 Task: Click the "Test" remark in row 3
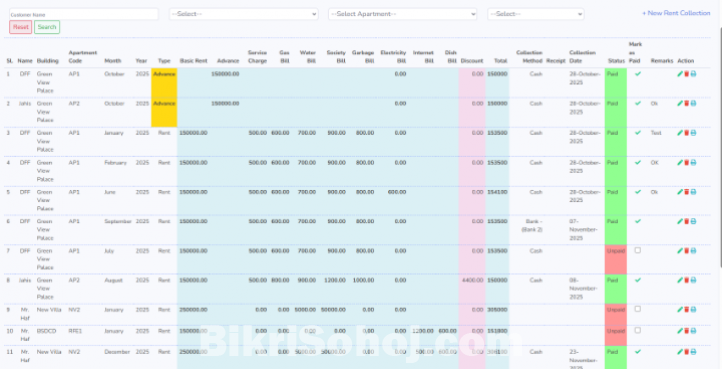tap(656, 133)
